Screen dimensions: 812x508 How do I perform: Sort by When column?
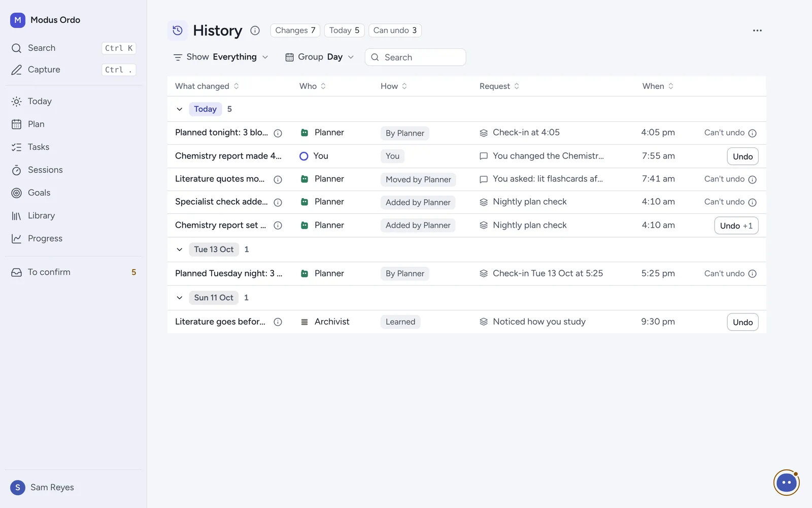click(658, 86)
